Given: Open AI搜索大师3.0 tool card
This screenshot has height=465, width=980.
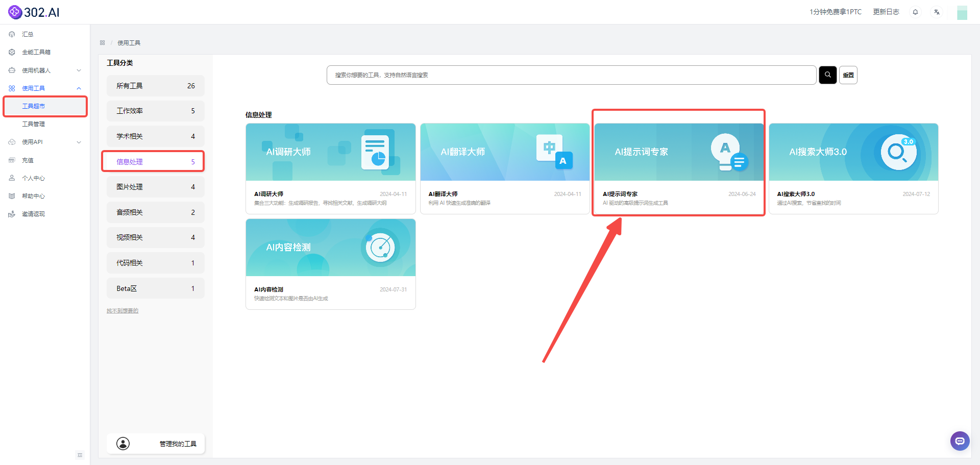Looking at the screenshot, I should [853, 168].
